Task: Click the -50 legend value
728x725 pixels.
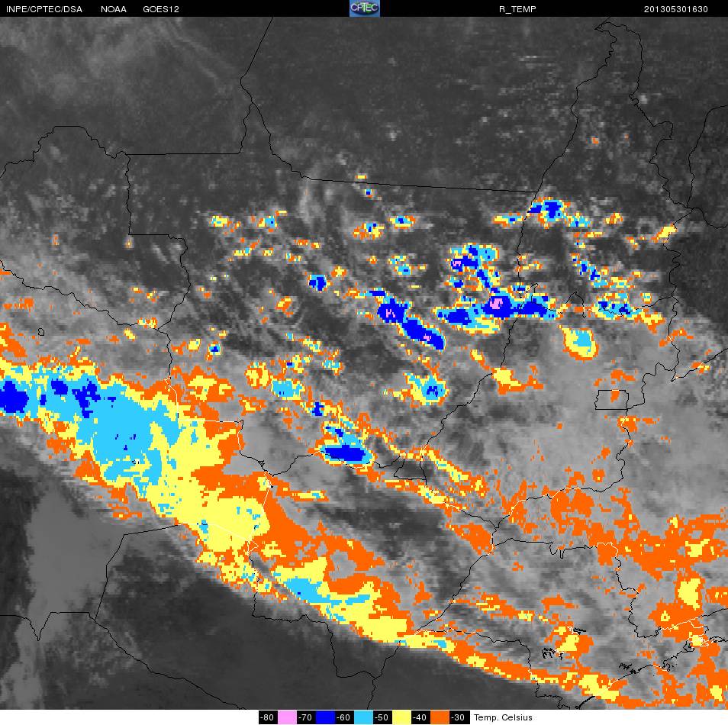Action: [x=382, y=717]
